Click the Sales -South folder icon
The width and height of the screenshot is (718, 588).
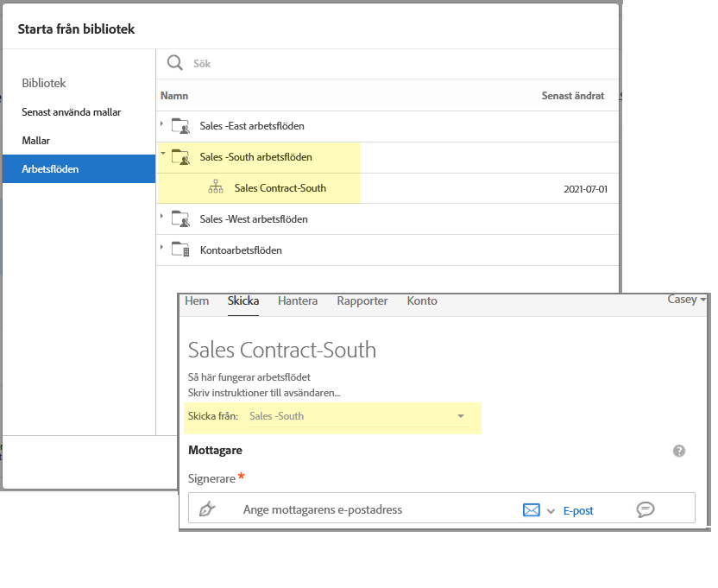pyautogui.click(x=180, y=157)
